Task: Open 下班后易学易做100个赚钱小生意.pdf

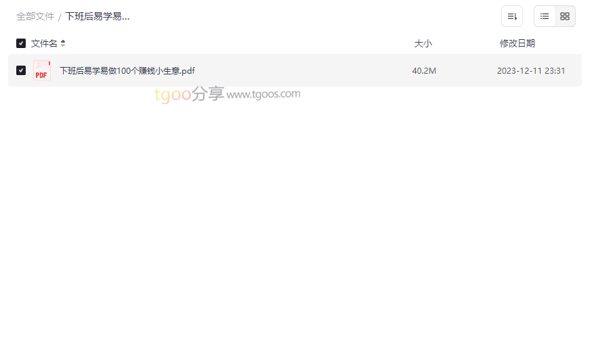Action: [x=127, y=71]
